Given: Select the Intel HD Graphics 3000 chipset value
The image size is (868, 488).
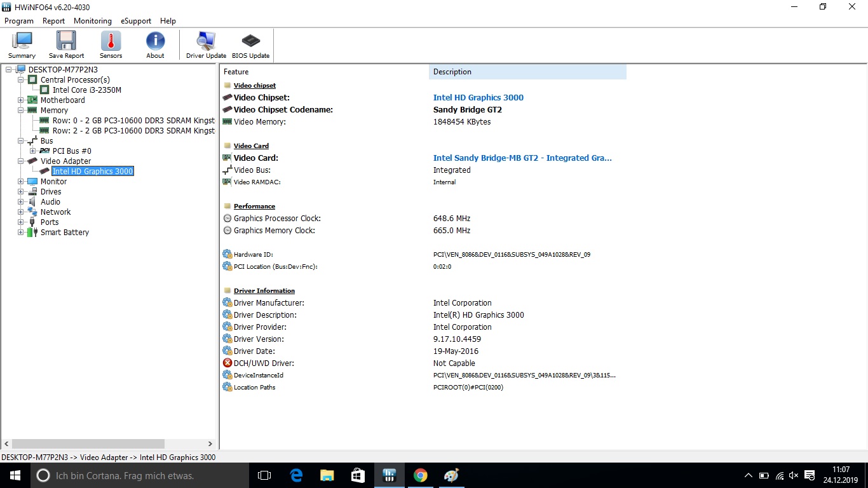Looking at the screenshot, I should (x=478, y=98).
